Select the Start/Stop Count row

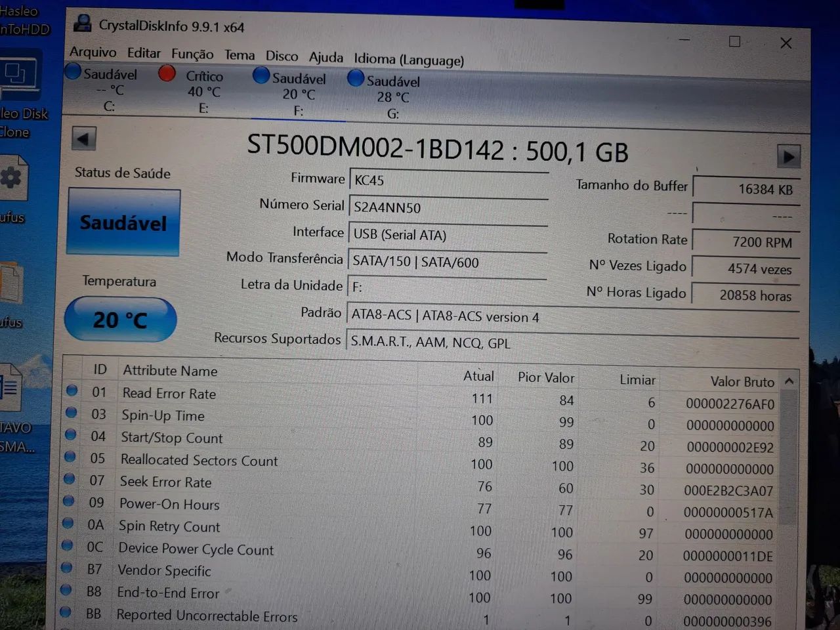point(420,441)
